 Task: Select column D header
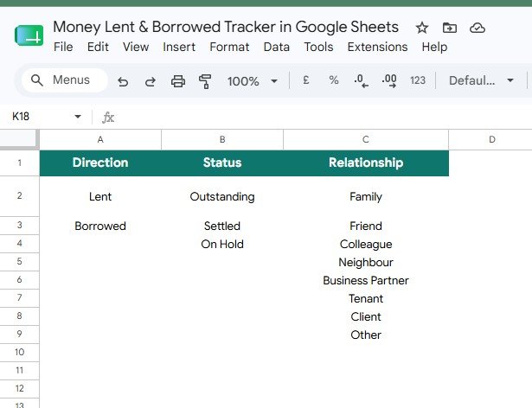click(x=490, y=139)
